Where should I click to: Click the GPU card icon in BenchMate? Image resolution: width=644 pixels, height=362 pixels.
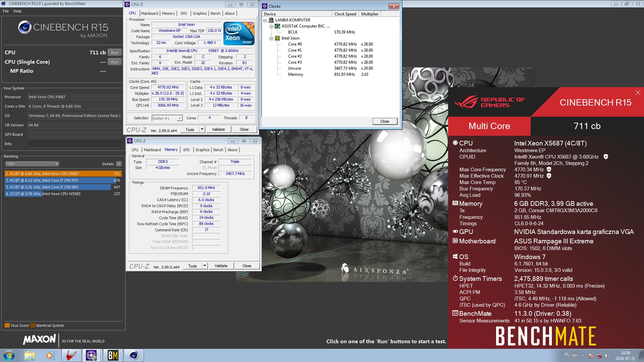tap(455, 231)
